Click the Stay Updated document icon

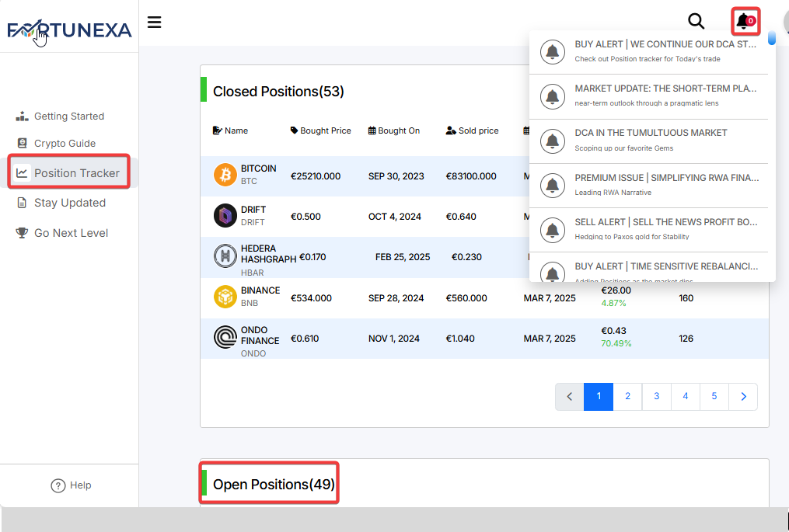22,203
